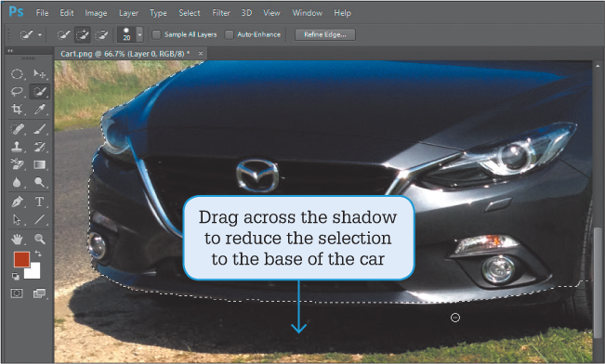Open the tool preset picker dropdown
605x364 pixels.
(40, 34)
